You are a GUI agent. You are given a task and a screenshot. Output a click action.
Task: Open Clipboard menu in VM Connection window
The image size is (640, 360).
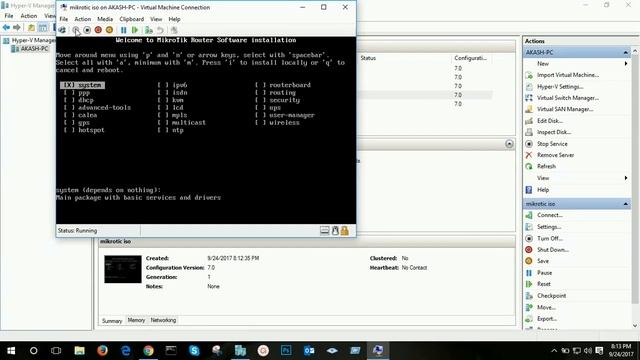coord(131,19)
